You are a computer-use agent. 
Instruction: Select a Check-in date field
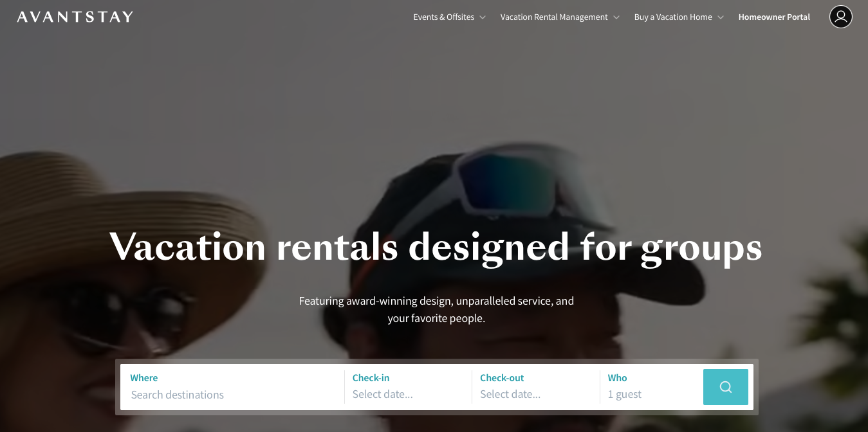(x=409, y=394)
